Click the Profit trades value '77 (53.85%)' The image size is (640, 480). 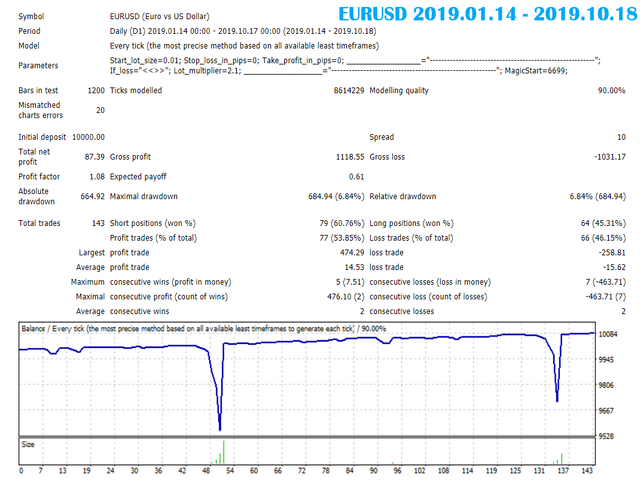tap(342, 238)
